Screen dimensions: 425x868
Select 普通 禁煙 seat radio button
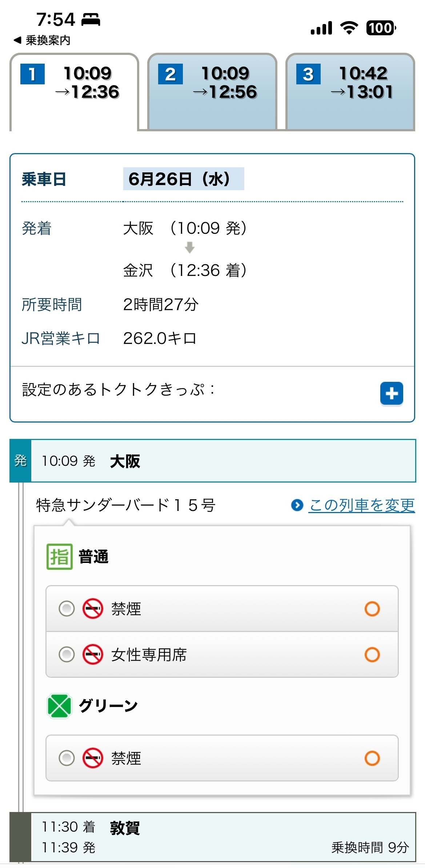(x=67, y=609)
